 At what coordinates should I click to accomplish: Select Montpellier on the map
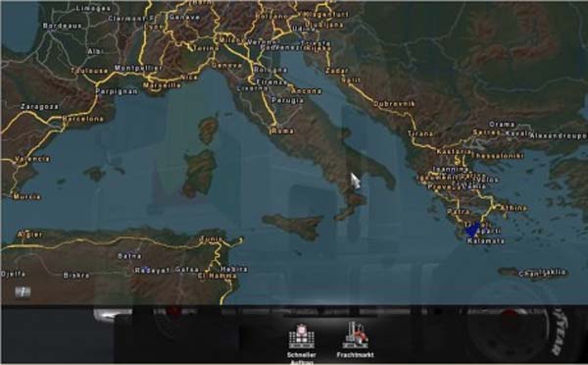point(138,68)
